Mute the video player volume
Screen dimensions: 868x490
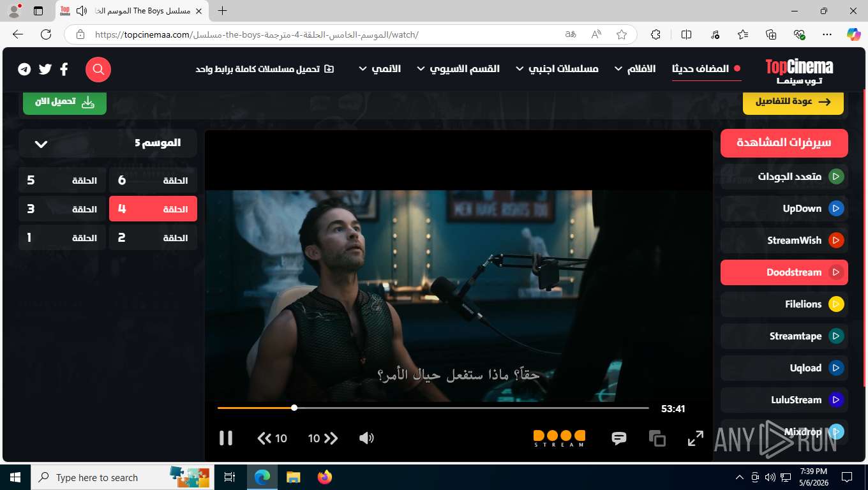point(366,438)
